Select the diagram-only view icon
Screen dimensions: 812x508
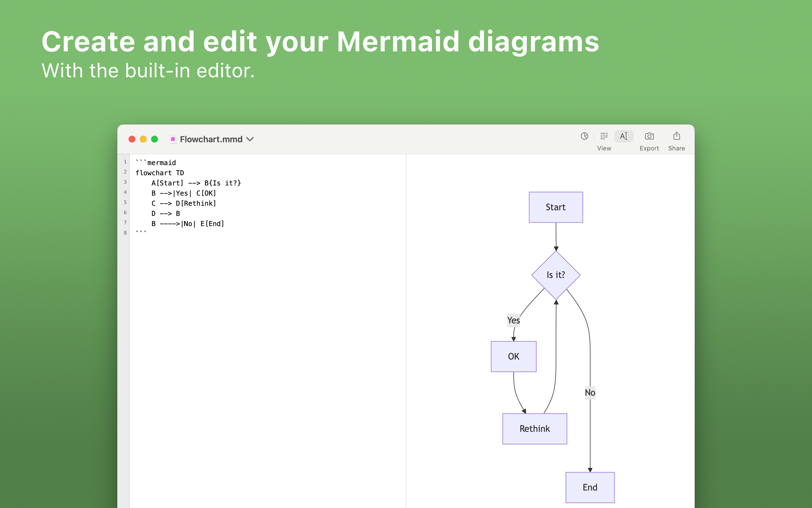(584, 136)
